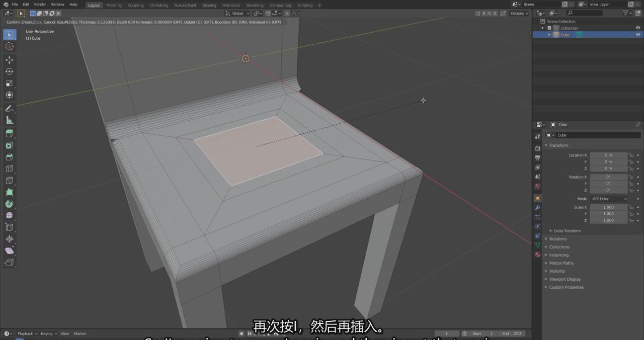Expand the Viewport Display panel
This screenshot has width=644, height=340.
565,279
